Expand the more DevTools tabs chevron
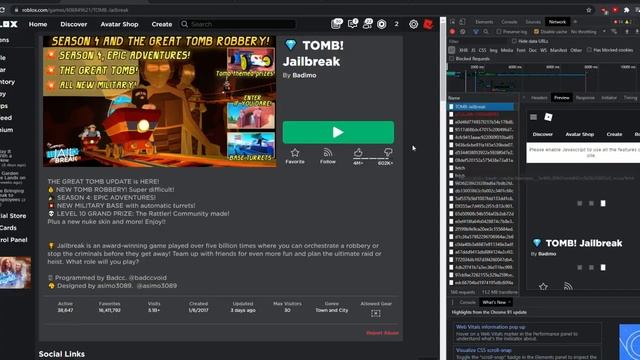Viewport: 640px width, 360px height. 576,22
